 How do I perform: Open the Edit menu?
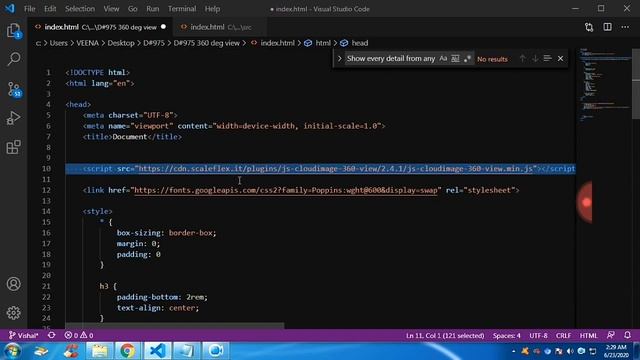[50, 9]
